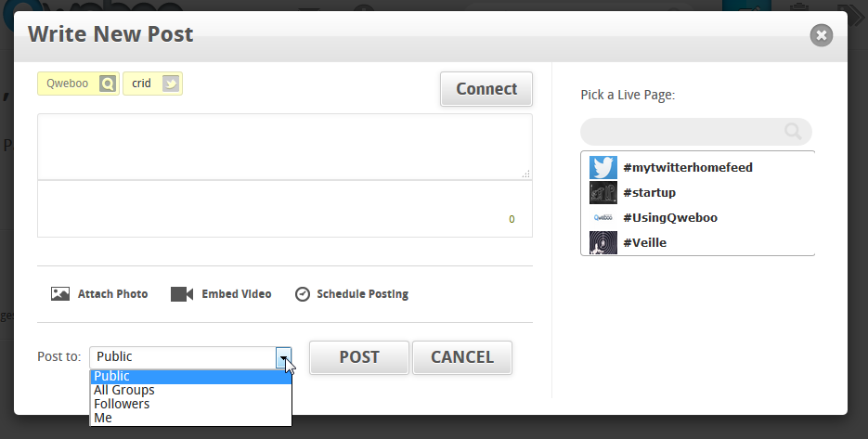This screenshot has width=868, height=439.
Task: Click the Embed Video camera icon
Action: pos(182,294)
